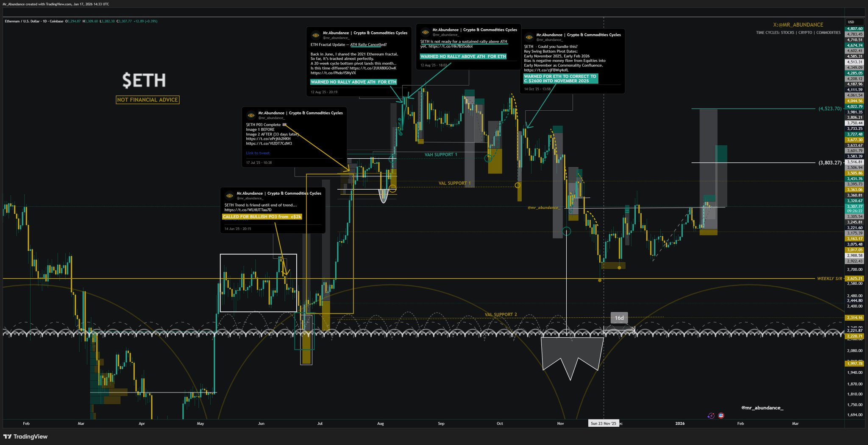Click 'CALLED FOR BULLISH PO3 from c$2k' highlight
The image size is (868, 445).
point(262,217)
